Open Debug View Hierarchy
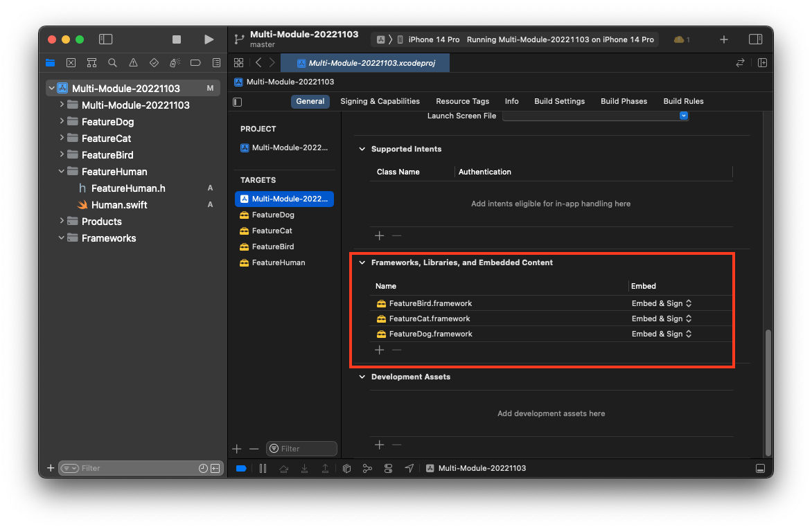Viewport: 812px width, 529px height. tap(346, 469)
